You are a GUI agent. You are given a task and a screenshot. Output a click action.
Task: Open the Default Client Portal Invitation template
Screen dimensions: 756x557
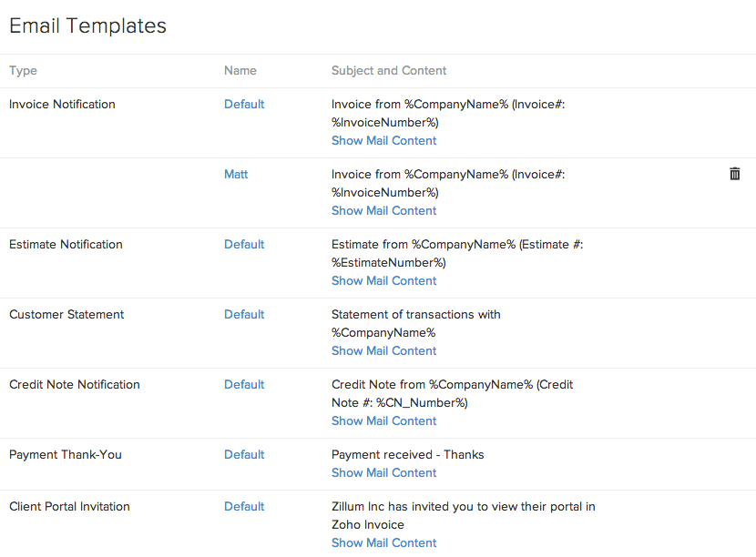244,507
